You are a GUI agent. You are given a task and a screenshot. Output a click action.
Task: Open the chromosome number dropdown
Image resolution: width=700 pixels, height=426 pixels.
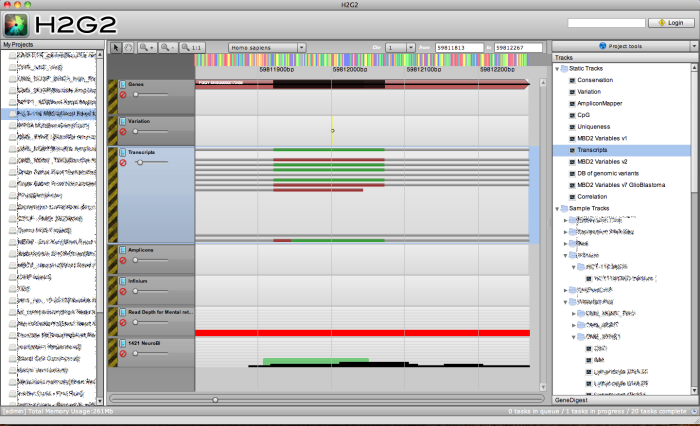tap(400, 47)
